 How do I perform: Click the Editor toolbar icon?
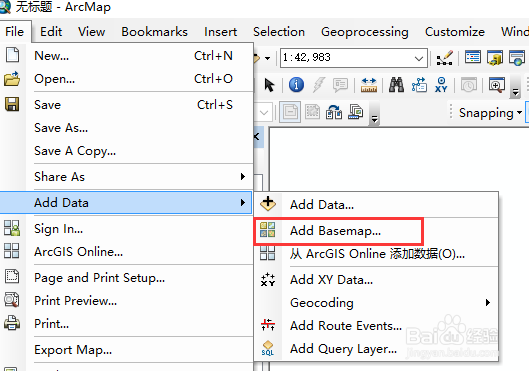point(444,58)
